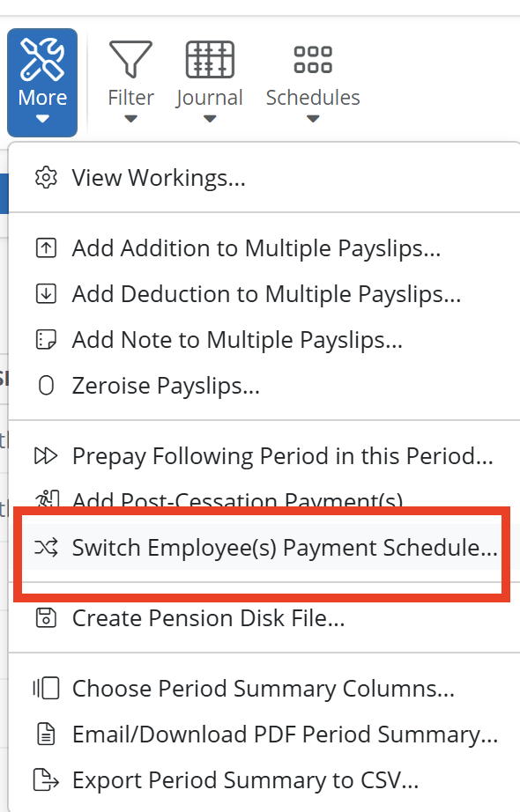The height and width of the screenshot is (812, 520).
Task: Click the up-arrow icon for Add Addition
Action: (x=46, y=248)
